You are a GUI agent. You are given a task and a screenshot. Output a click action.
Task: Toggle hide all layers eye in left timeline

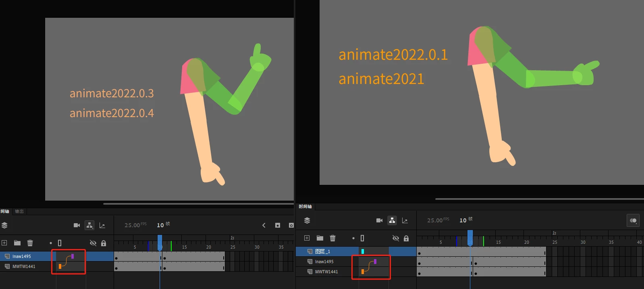(93, 243)
